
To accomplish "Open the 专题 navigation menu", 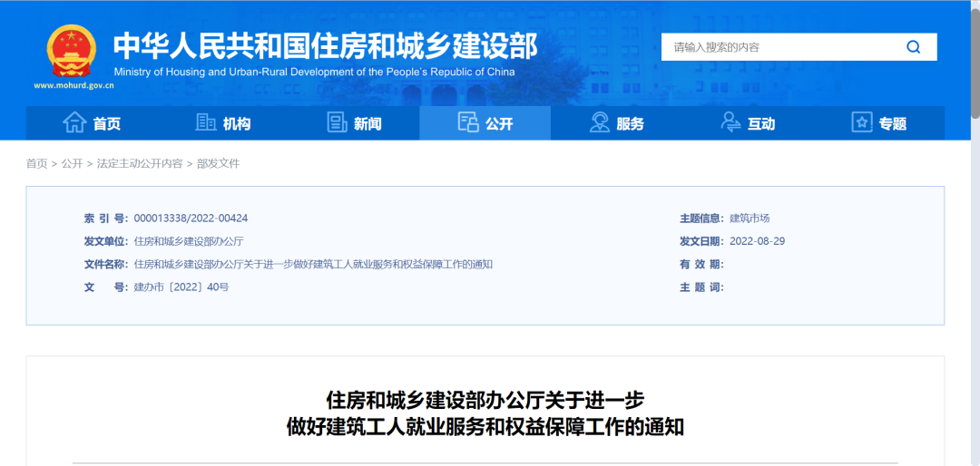I will [x=878, y=123].
